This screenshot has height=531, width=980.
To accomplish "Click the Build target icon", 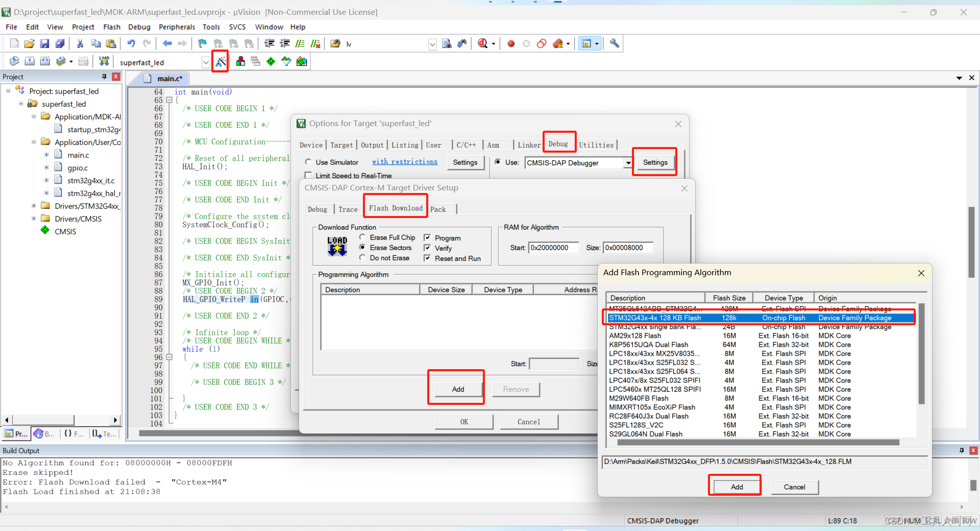I will (x=30, y=62).
